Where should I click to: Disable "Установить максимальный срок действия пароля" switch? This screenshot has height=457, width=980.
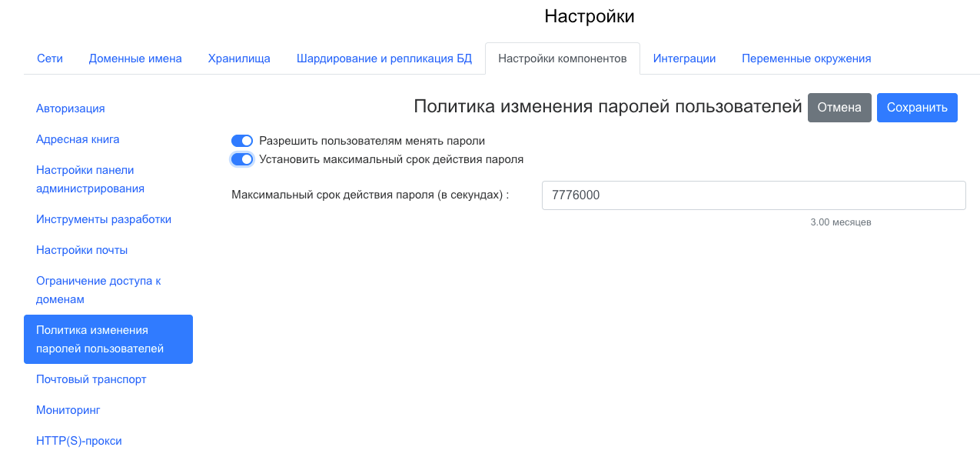[x=242, y=160]
